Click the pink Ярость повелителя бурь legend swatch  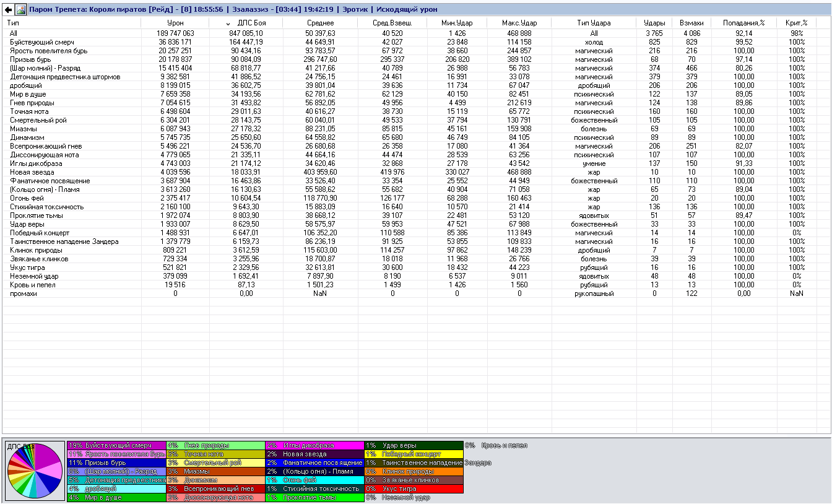click(x=116, y=454)
